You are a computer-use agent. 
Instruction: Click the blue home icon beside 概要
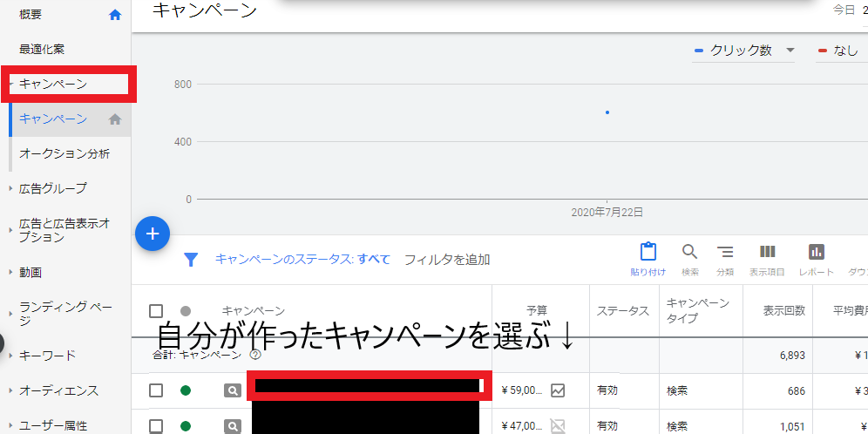(115, 16)
